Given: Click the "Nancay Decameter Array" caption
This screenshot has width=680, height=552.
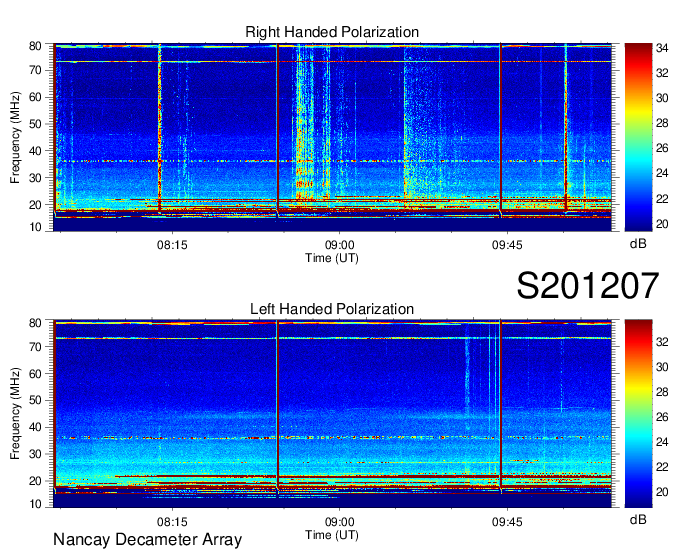Looking at the screenshot, I should 147,540.
